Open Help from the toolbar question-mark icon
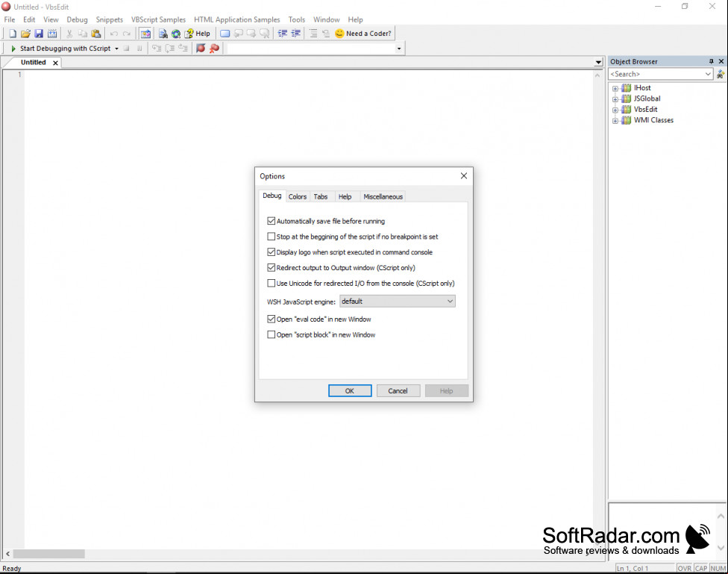The height and width of the screenshot is (574, 728). click(198, 34)
